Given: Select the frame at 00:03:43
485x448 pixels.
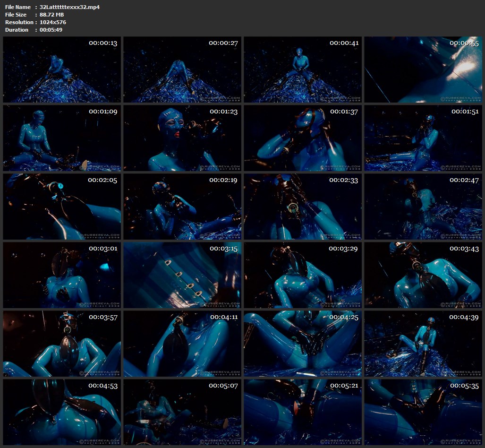Looking at the screenshot, I should 423,275.
